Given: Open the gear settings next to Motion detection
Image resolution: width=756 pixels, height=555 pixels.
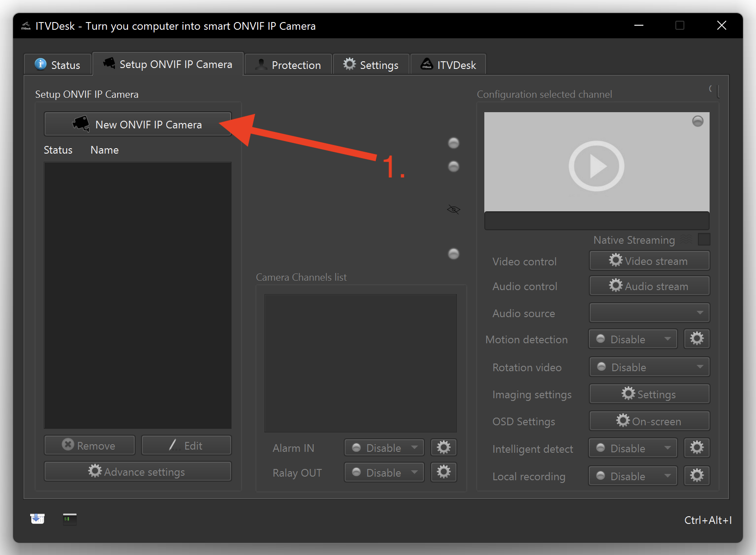Looking at the screenshot, I should click(697, 339).
